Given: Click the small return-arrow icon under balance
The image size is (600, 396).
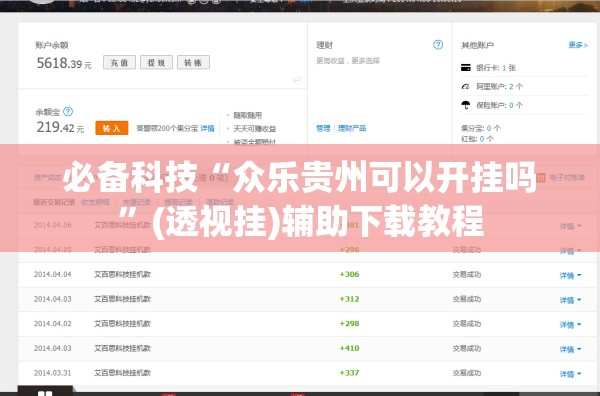Looking at the screenshot, I should [297, 79].
